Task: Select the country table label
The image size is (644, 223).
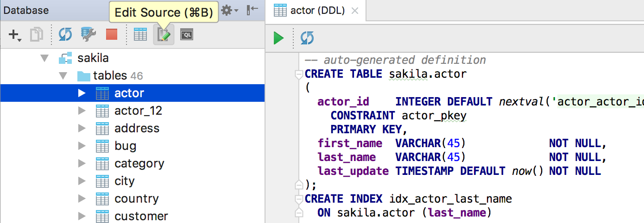Action: (x=137, y=199)
